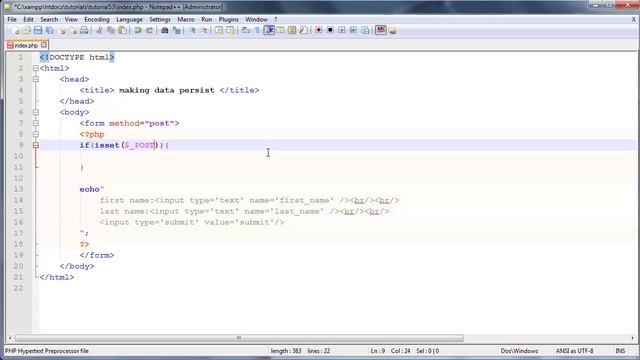Zoom out using the toolbar Zoom Out icon
Screen dimensions: 640x360
pyautogui.click(x=204, y=30)
